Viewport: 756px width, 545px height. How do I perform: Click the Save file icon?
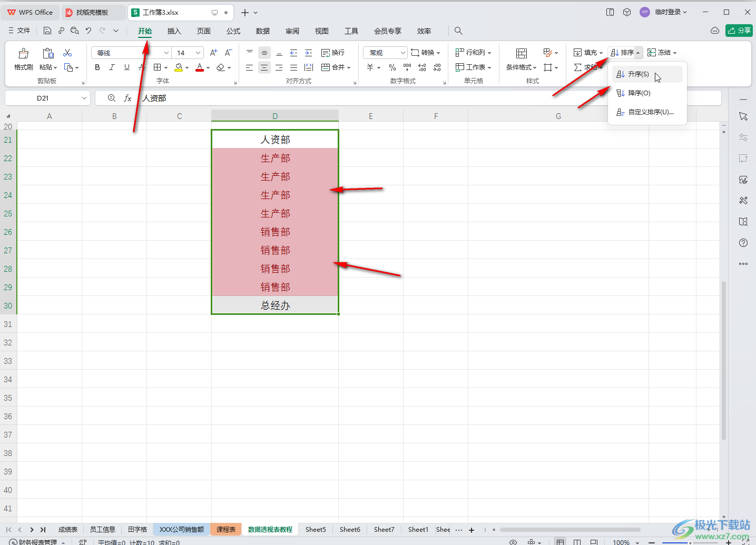pyautogui.click(x=47, y=31)
